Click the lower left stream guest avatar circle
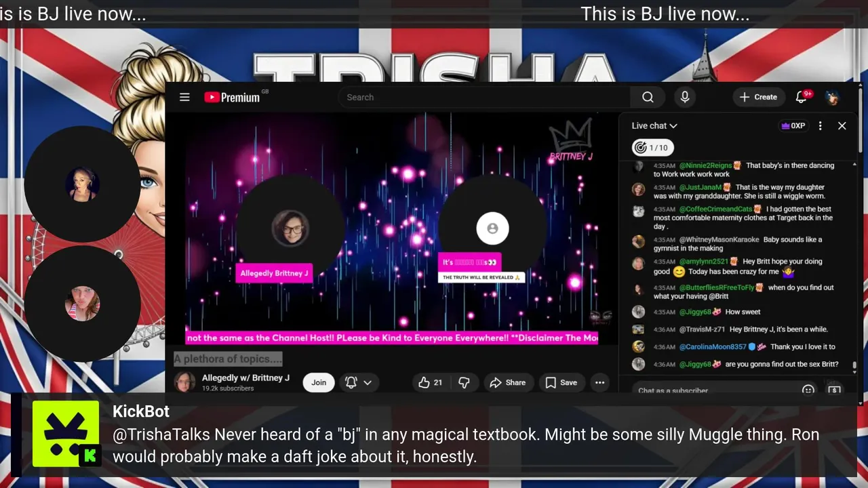Screen dimensions: 868x488 [x=82, y=303]
